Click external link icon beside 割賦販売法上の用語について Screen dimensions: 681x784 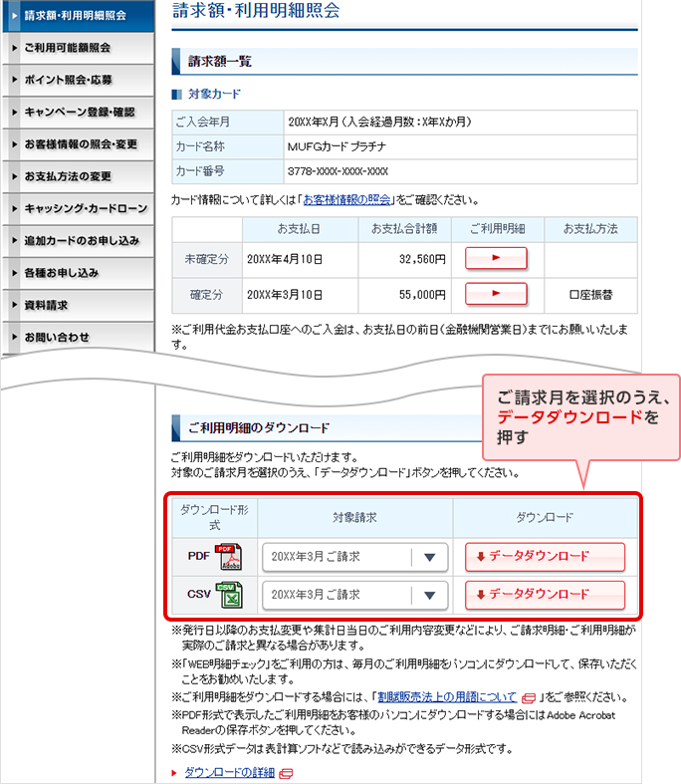528,696
